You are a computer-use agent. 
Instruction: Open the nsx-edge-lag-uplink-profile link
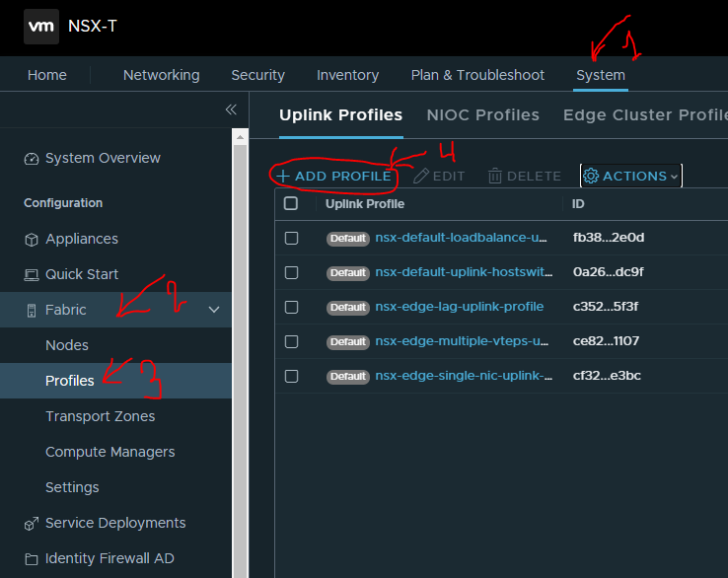459,307
